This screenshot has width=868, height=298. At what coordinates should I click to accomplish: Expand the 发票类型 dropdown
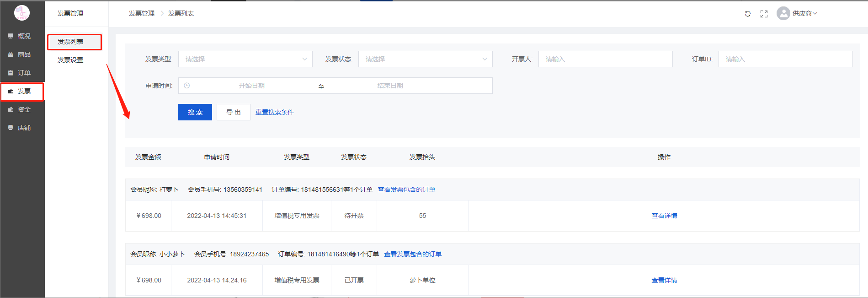click(x=245, y=59)
